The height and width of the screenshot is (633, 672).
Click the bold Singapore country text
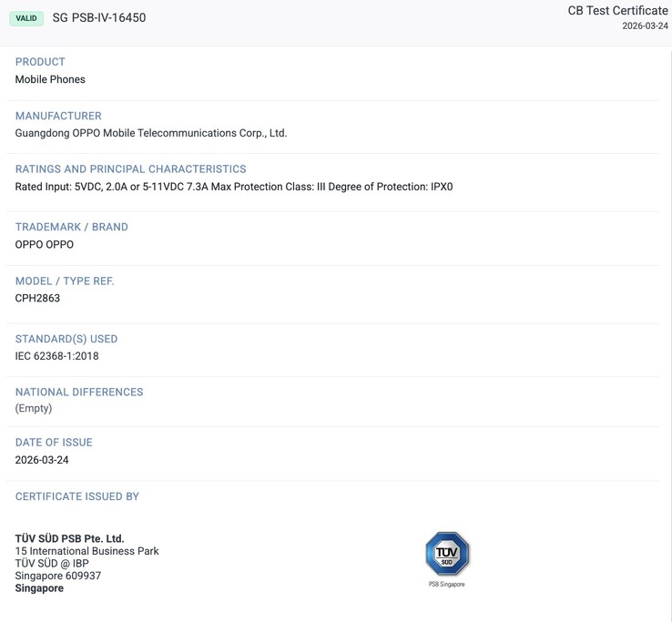(x=39, y=588)
